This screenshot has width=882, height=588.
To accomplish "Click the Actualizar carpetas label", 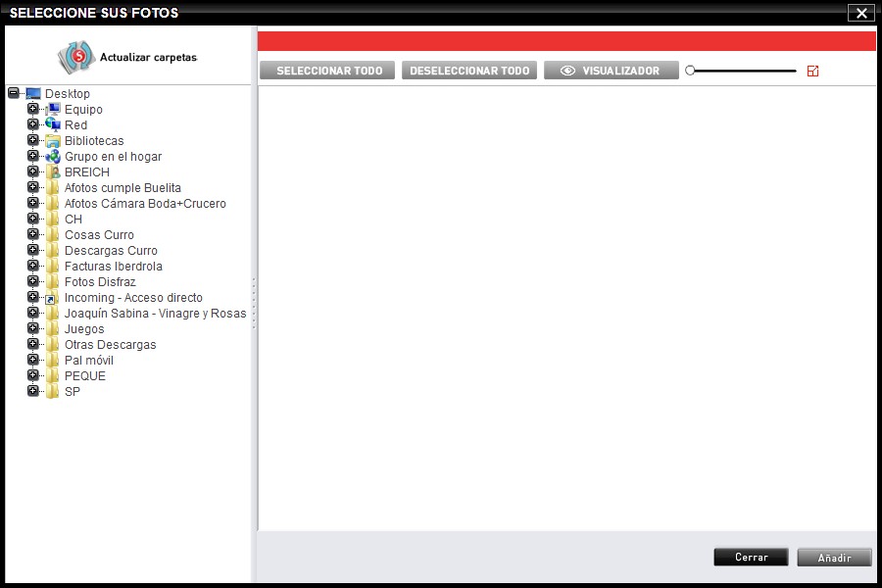I will (x=149, y=58).
